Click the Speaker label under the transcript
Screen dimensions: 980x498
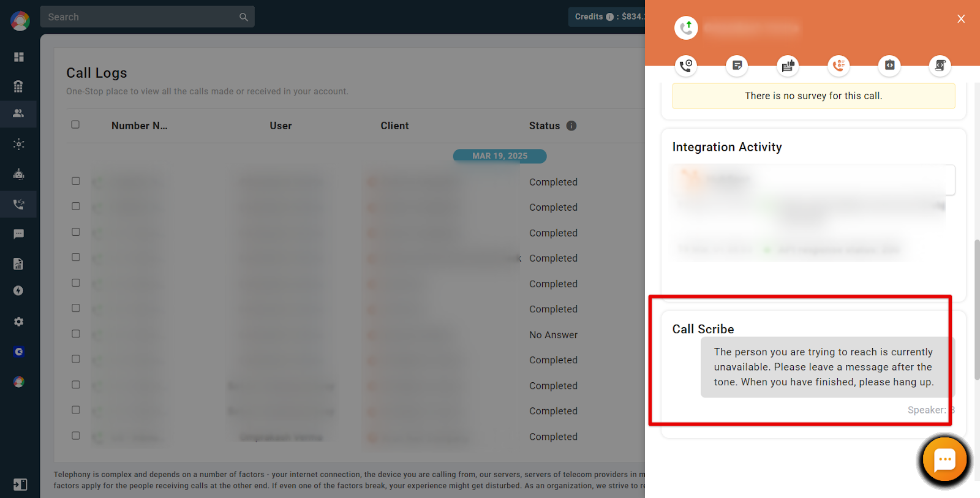[931, 410]
